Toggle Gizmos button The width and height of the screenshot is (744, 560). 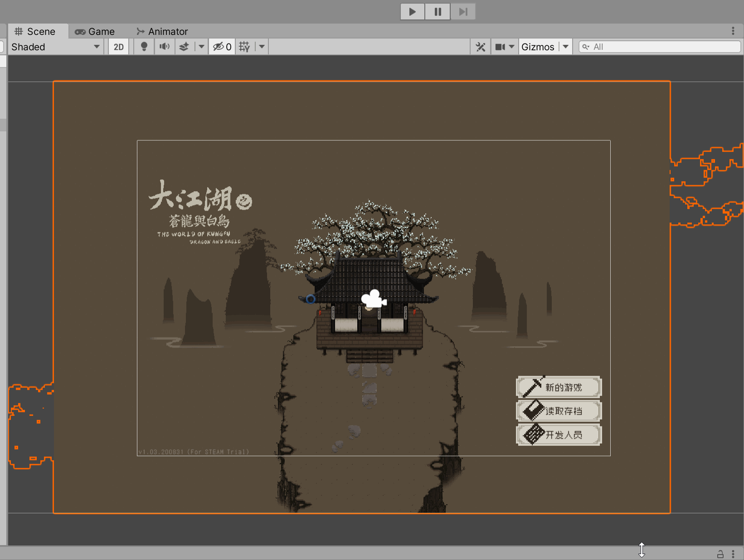(x=538, y=47)
